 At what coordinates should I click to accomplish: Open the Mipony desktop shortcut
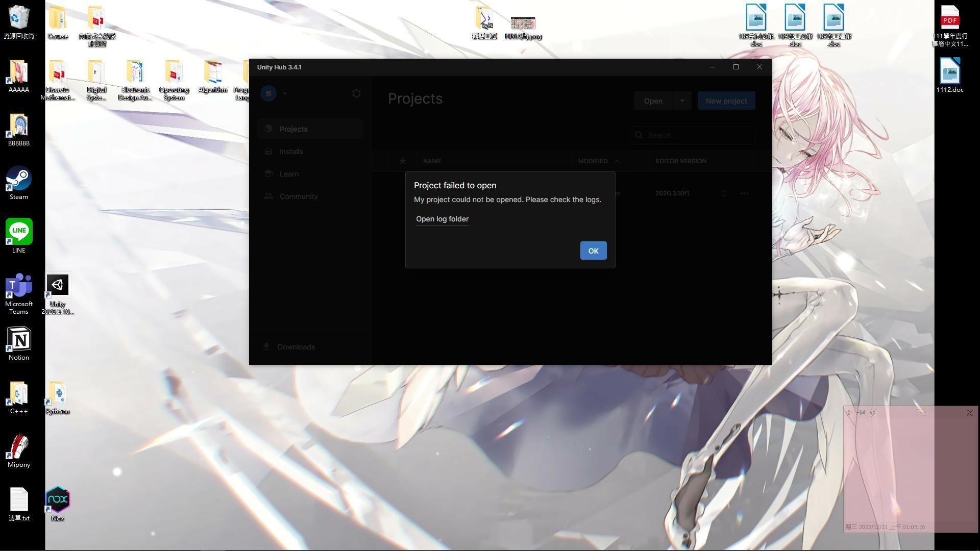(x=19, y=447)
